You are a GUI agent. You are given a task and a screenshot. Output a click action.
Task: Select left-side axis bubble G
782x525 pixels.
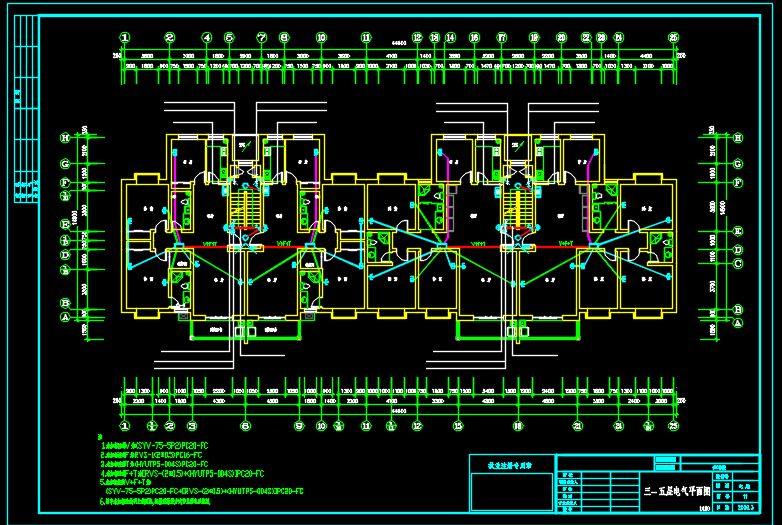[x=65, y=164]
